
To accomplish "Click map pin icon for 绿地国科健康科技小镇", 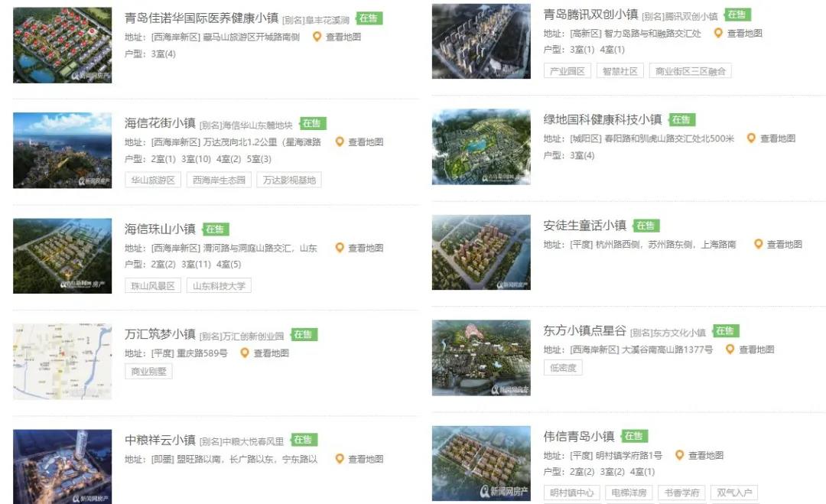I will [751, 138].
